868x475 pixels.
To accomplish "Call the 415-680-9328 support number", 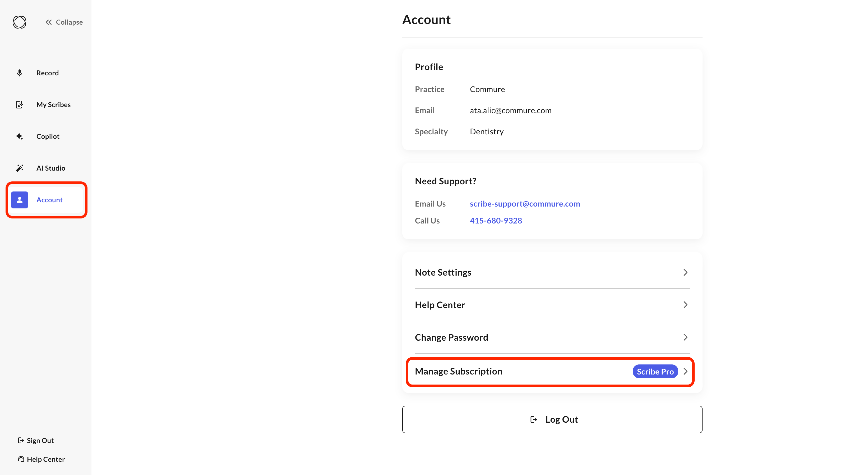I will coord(496,221).
